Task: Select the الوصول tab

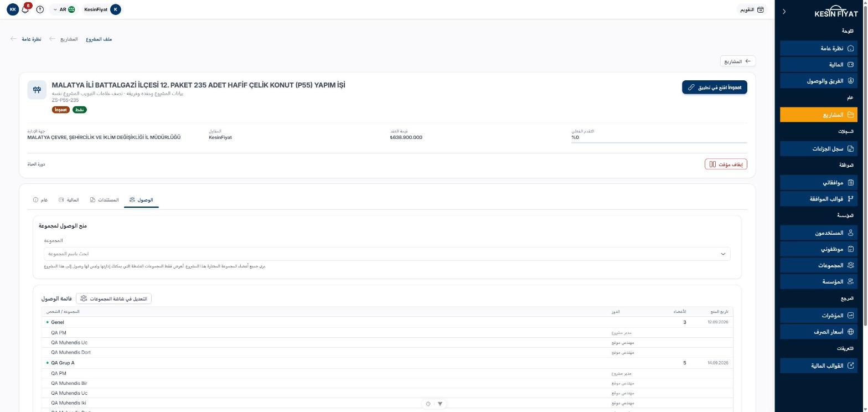Action: point(141,200)
